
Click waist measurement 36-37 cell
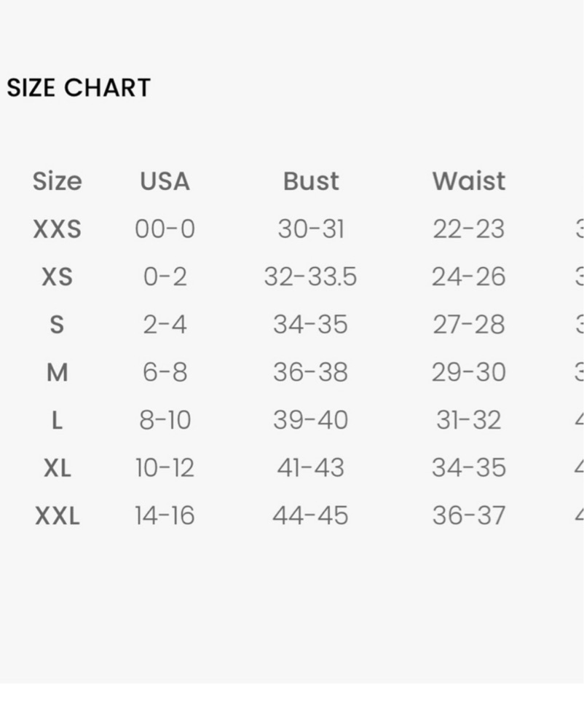click(x=469, y=515)
